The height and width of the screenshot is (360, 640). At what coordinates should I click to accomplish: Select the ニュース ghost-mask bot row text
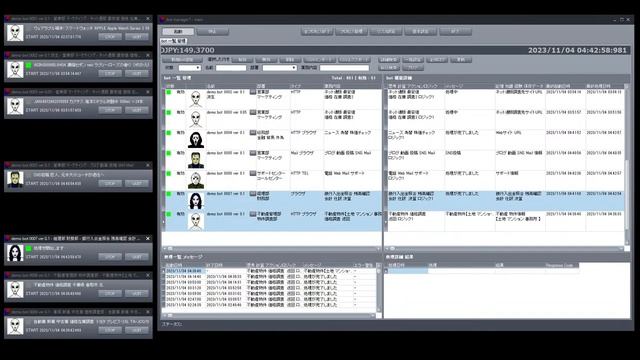[x=348, y=133]
